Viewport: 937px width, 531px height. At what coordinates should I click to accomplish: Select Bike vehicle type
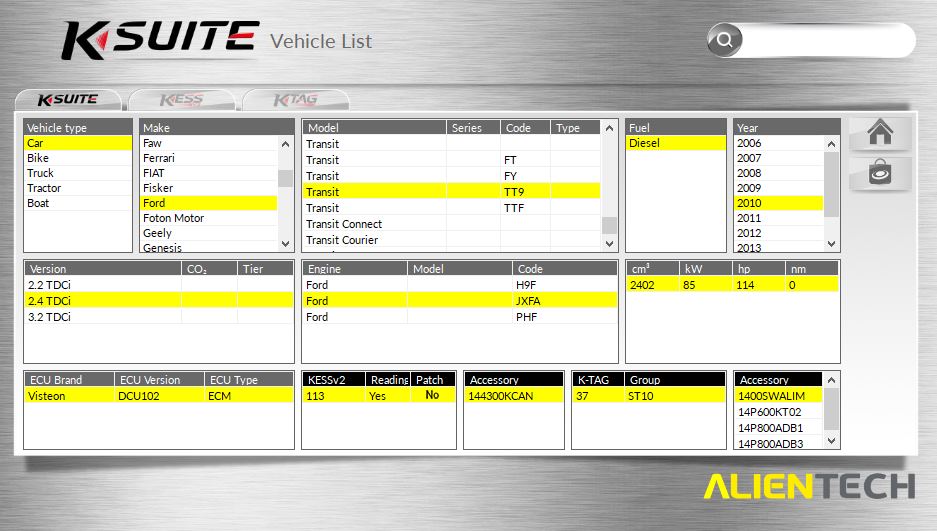[78, 158]
